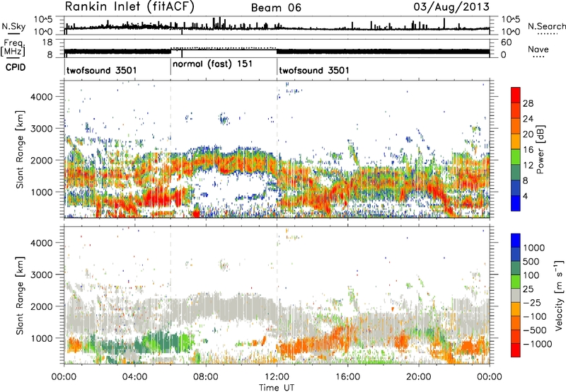Click the 'Freq. [MHz]' axis label
This screenshot has width=566, height=392.
(x=13, y=47)
